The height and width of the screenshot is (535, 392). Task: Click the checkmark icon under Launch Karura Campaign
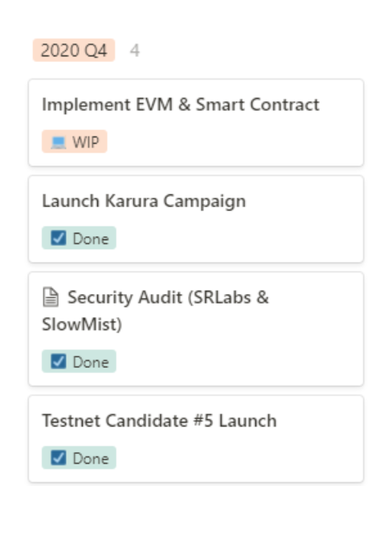(59, 238)
